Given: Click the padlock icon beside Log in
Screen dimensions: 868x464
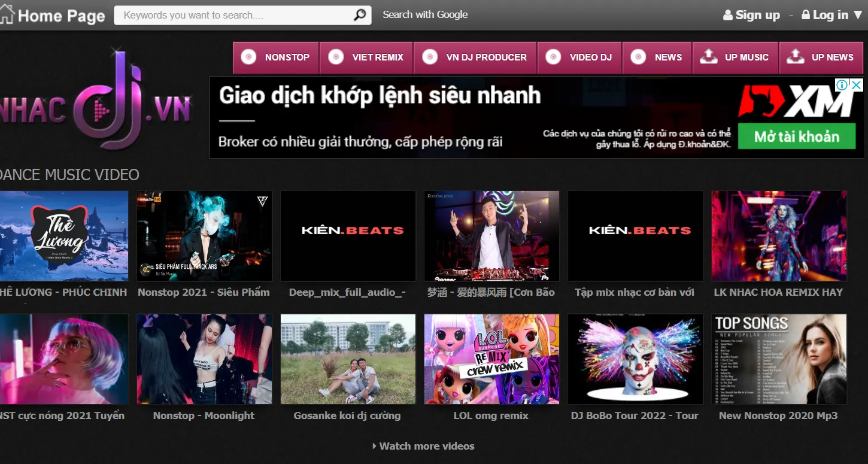Looking at the screenshot, I should (x=806, y=14).
